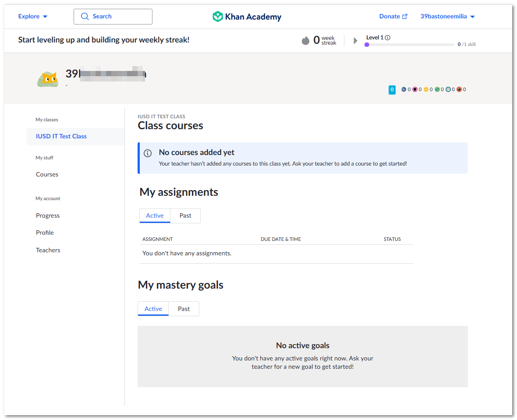Open the 39bastoneemilia account dropdown

pos(447,17)
